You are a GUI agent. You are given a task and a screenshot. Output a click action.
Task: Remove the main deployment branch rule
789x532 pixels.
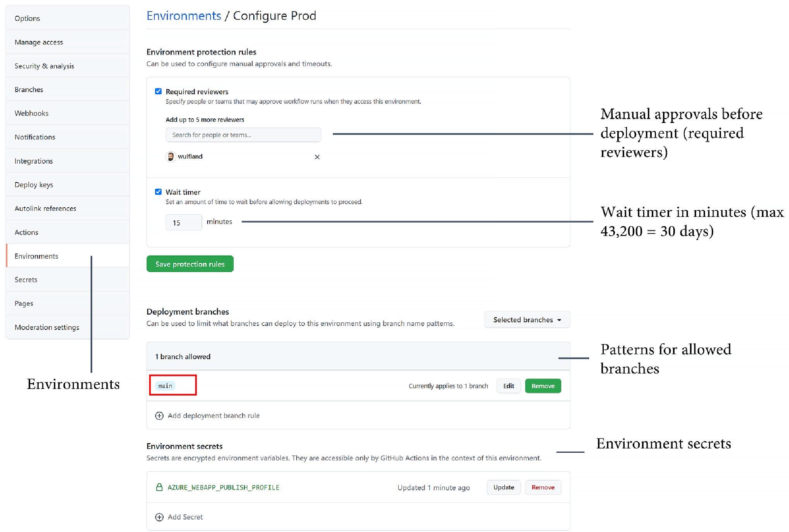[543, 386]
